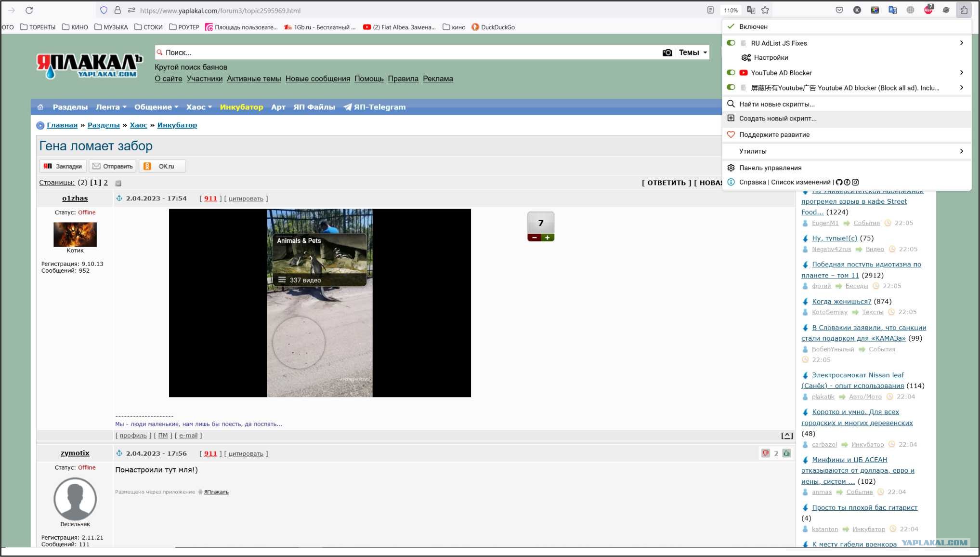
Task: Open 'Панель управления' from the popup
Action: tap(847, 168)
